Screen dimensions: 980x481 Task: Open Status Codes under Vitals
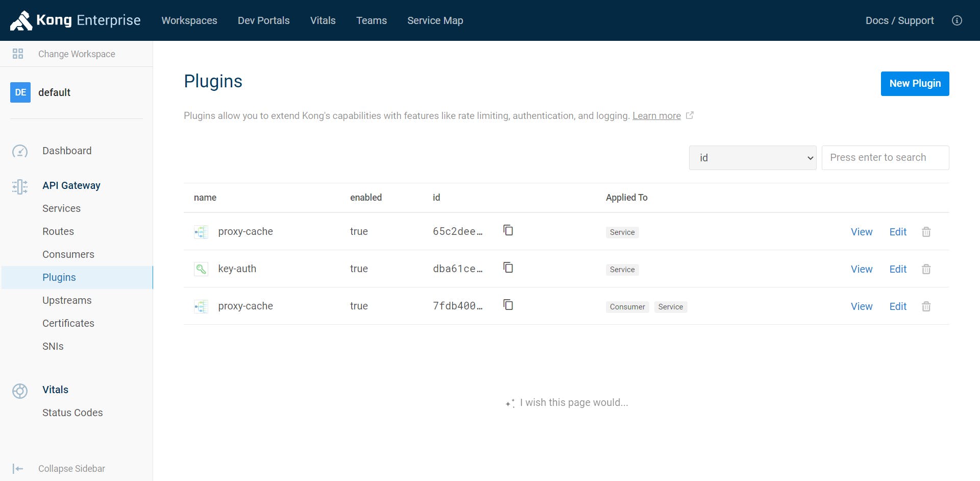(x=72, y=413)
